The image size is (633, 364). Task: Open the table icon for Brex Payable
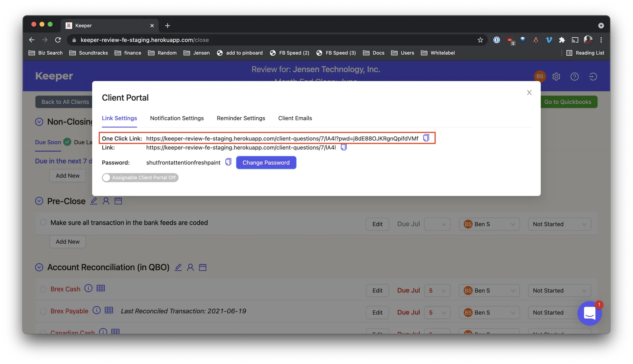pos(109,310)
